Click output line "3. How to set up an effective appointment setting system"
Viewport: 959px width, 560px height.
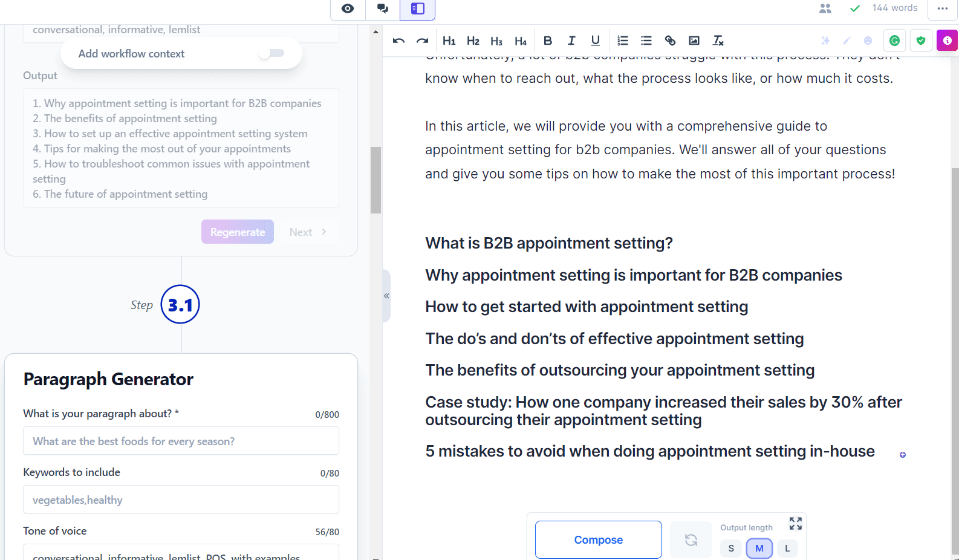[170, 134]
